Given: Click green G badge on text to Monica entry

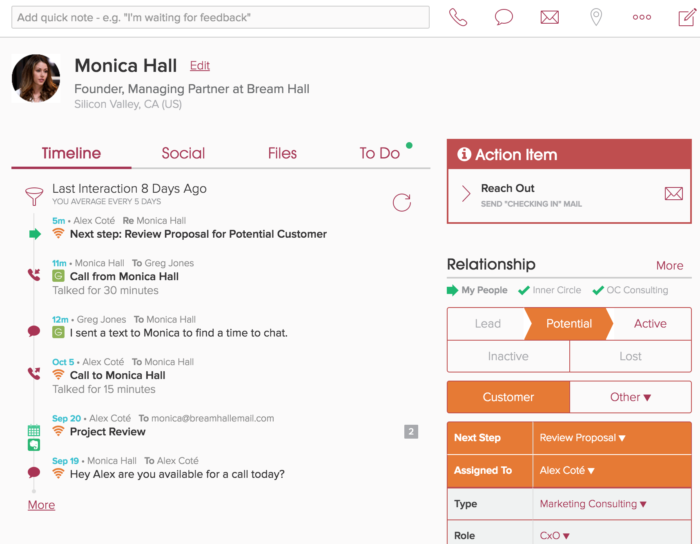Looking at the screenshot, I should click(x=58, y=332).
